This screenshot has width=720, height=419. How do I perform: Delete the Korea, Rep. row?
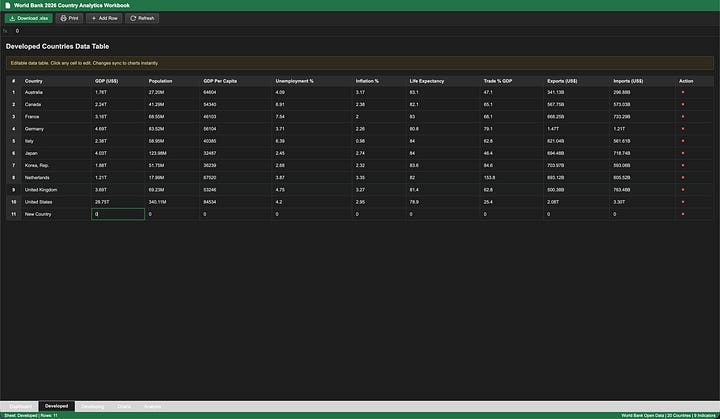click(683, 165)
